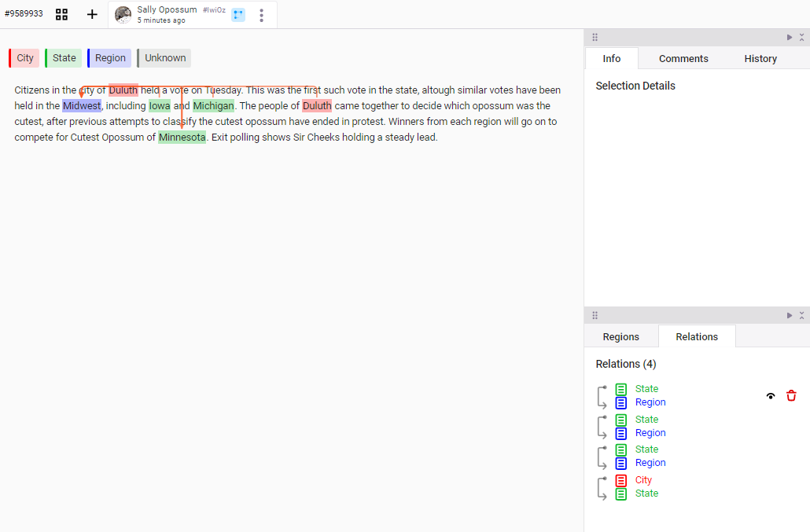
Task: Select the Unknown label
Action: pos(164,57)
